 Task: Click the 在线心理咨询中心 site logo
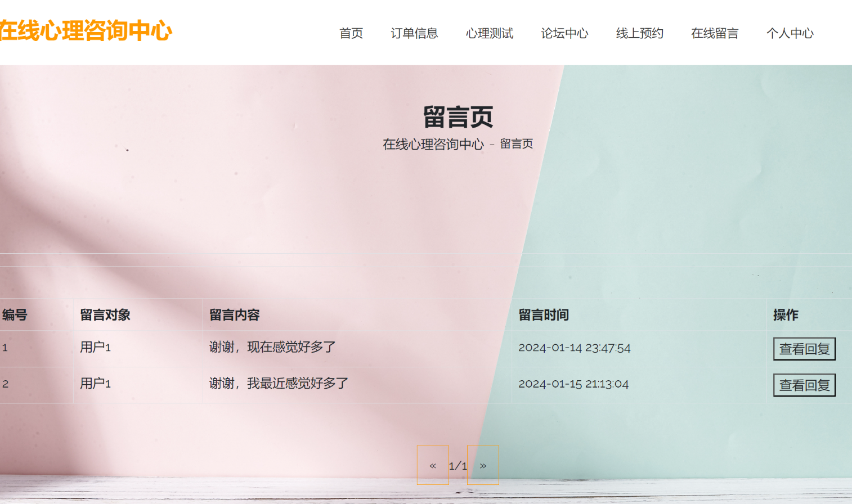[84, 33]
